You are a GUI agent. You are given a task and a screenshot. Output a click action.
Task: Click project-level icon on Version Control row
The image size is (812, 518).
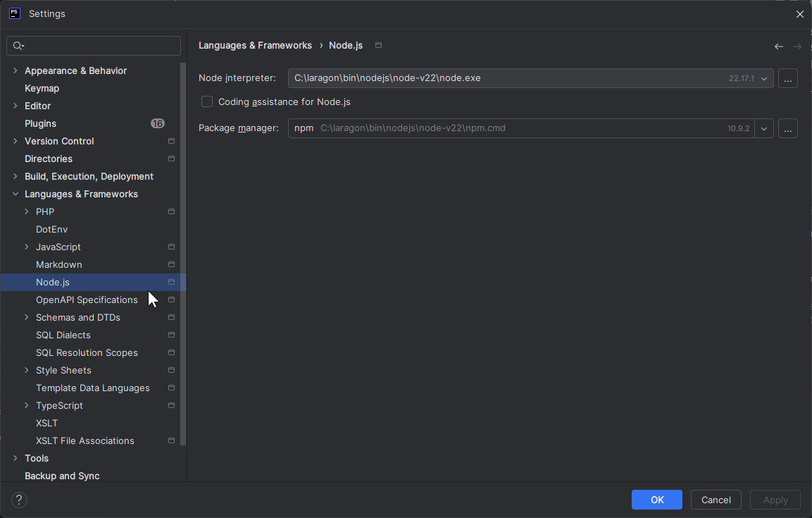click(x=171, y=141)
